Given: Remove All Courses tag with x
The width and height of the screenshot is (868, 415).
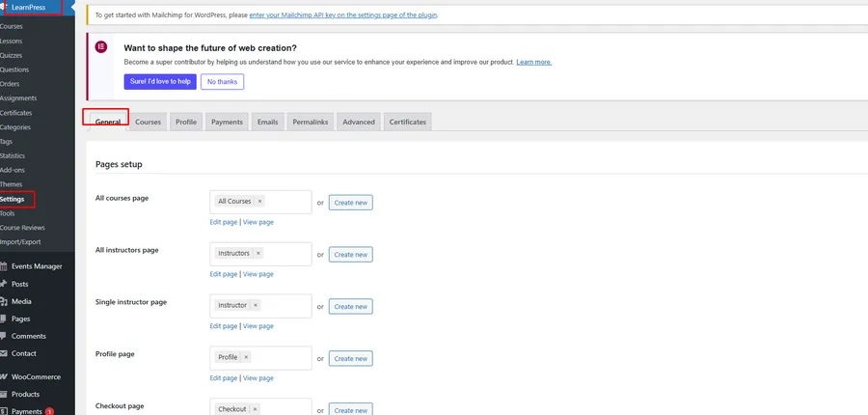Looking at the screenshot, I should (259, 201).
